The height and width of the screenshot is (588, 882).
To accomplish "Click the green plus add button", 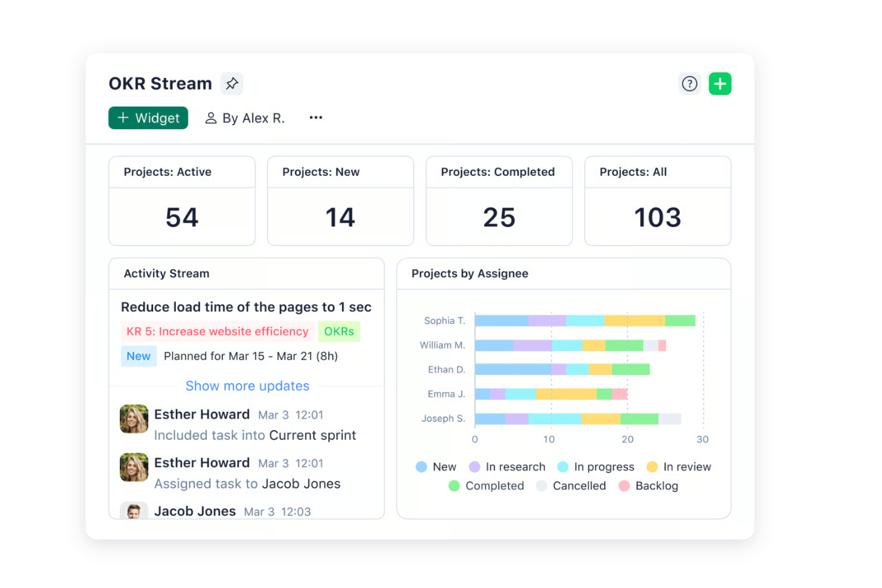I will point(720,84).
